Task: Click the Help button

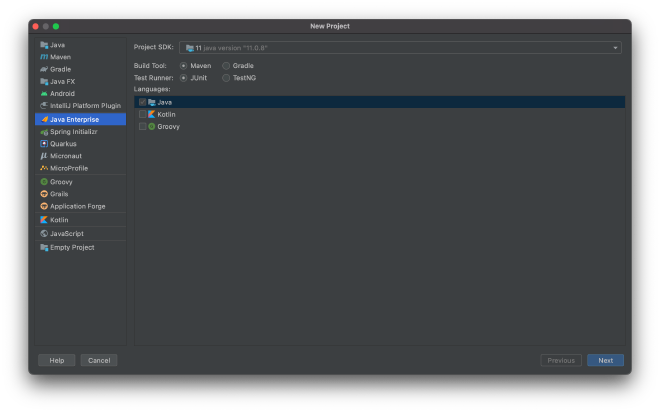Action: click(x=56, y=360)
